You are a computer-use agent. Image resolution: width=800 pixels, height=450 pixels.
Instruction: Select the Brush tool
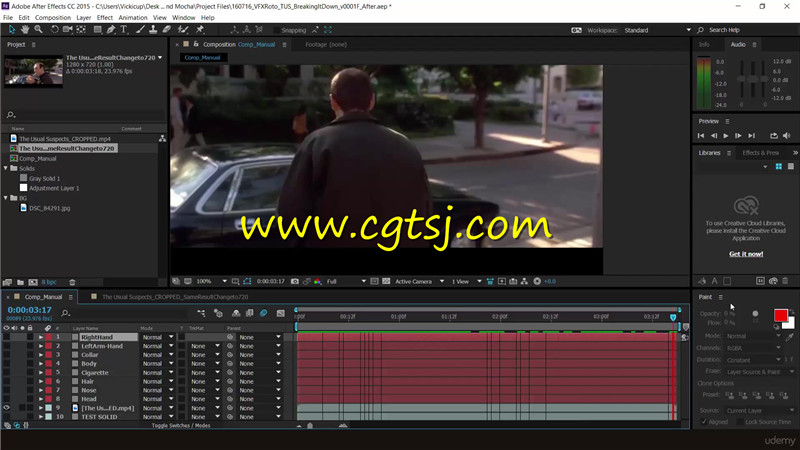point(140,30)
